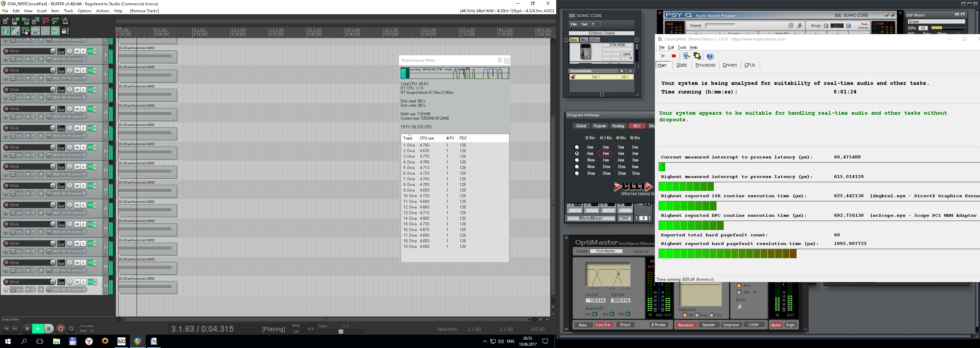Click the Wizard button in OptiMaster
This screenshot has width=980, height=348.
coord(625,325)
